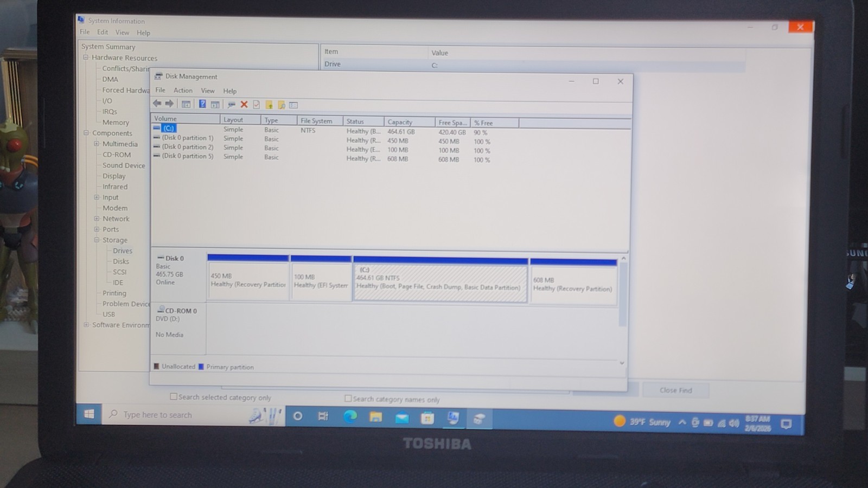Image resolution: width=868 pixels, height=488 pixels.
Task: Open Task View on the taskbar
Action: point(323,416)
